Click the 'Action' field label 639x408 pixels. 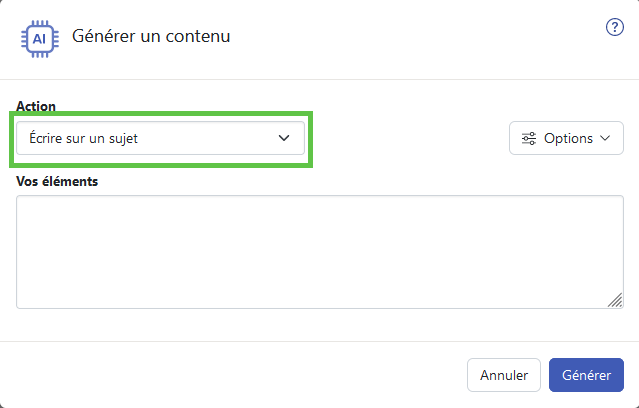36,106
